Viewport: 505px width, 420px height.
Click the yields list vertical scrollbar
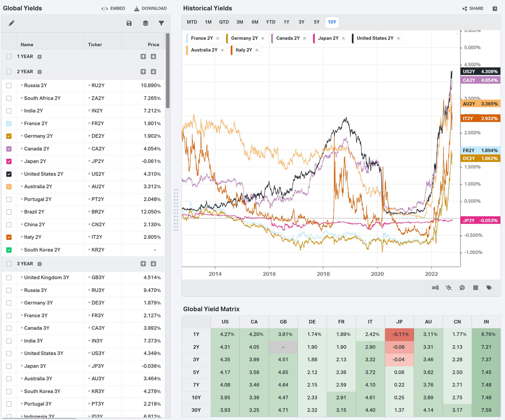click(x=168, y=71)
